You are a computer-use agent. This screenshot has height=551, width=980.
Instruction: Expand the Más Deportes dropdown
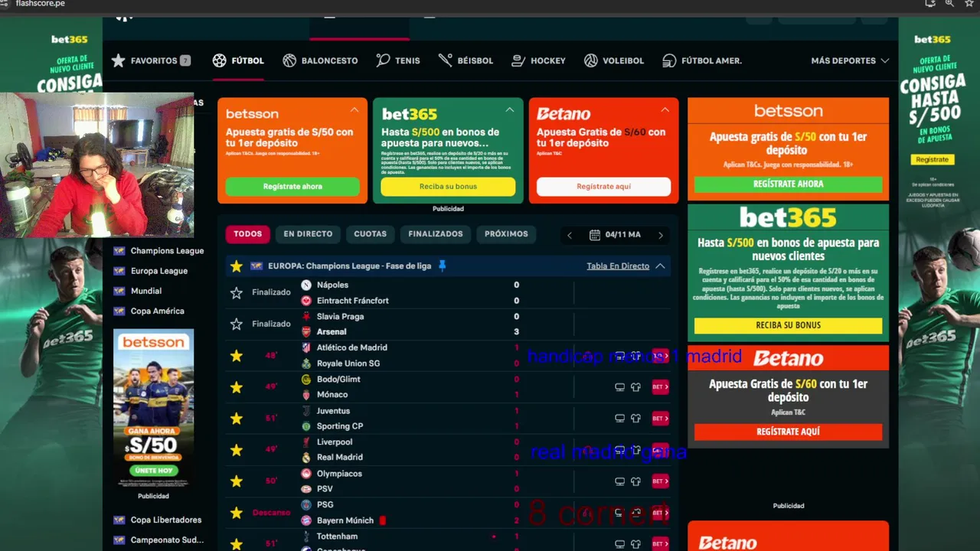pyautogui.click(x=850, y=60)
